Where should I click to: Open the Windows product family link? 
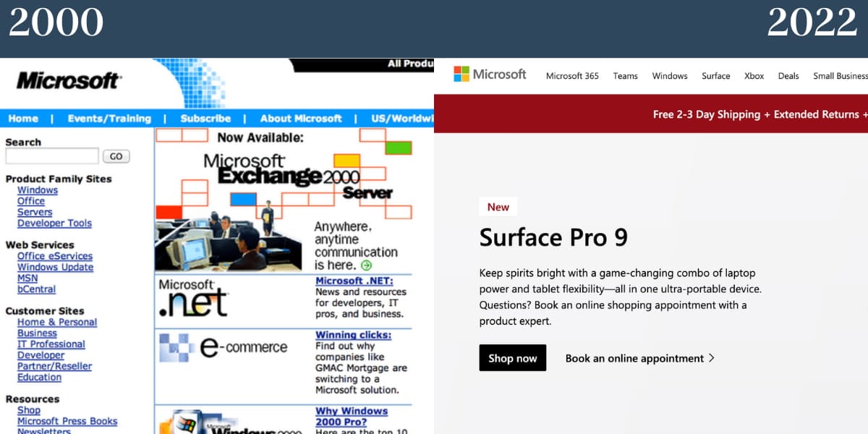tap(38, 190)
